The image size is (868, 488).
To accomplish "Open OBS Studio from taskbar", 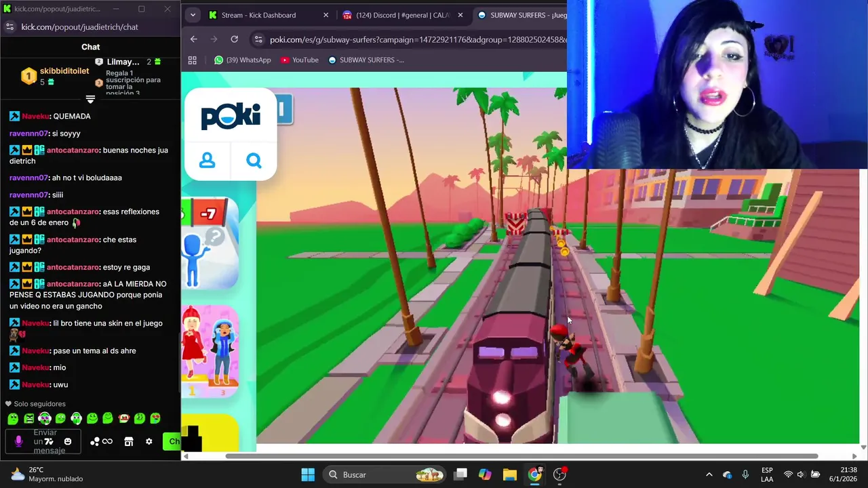I will [x=560, y=474].
